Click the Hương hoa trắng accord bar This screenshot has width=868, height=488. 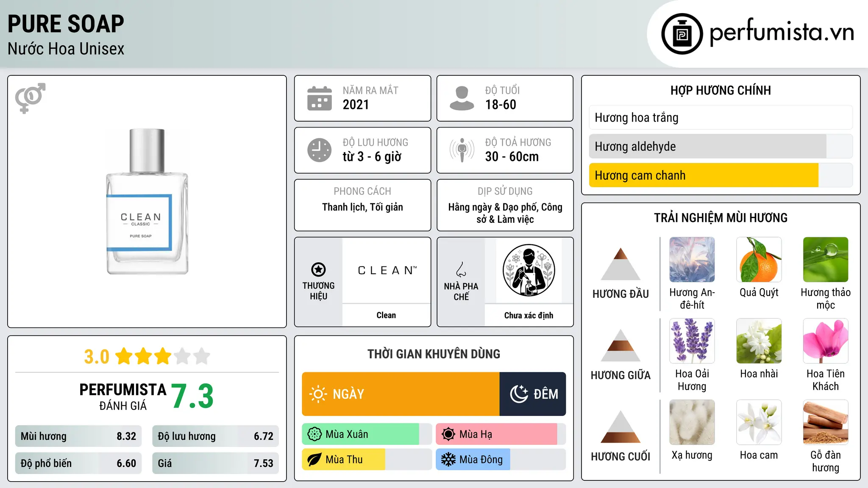tap(721, 117)
